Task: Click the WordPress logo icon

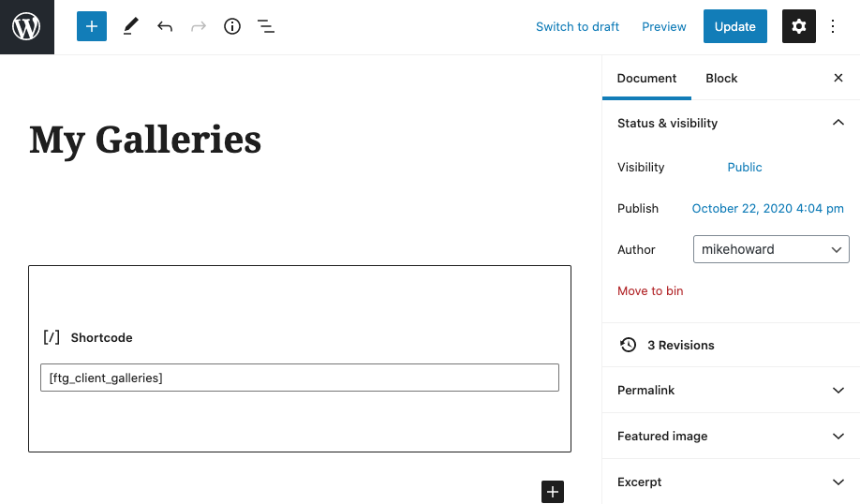Action: [x=27, y=27]
